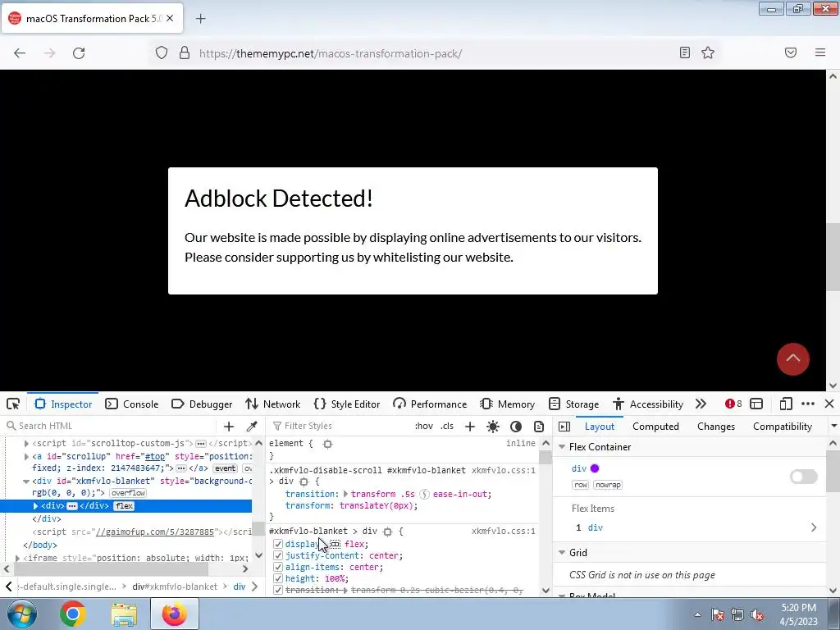The height and width of the screenshot is (630, 840).
Task: Expand the selected div node
Action: [x=35, y=505]
